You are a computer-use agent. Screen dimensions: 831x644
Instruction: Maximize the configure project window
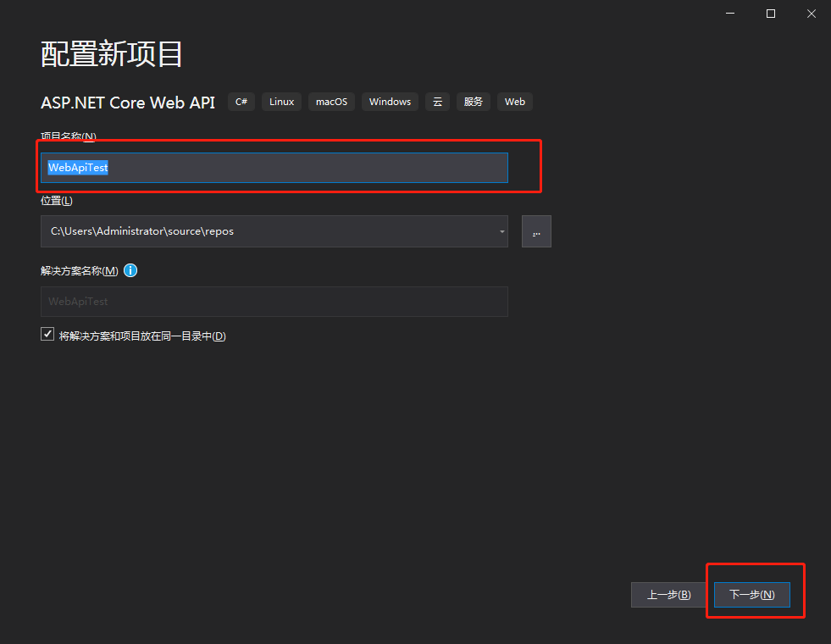click(770, 13)
